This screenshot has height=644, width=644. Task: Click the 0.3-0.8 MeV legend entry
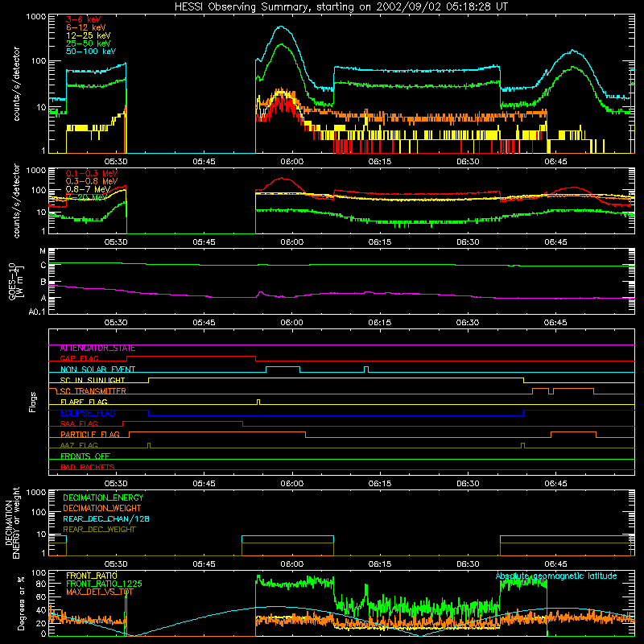tap(91, 181)
